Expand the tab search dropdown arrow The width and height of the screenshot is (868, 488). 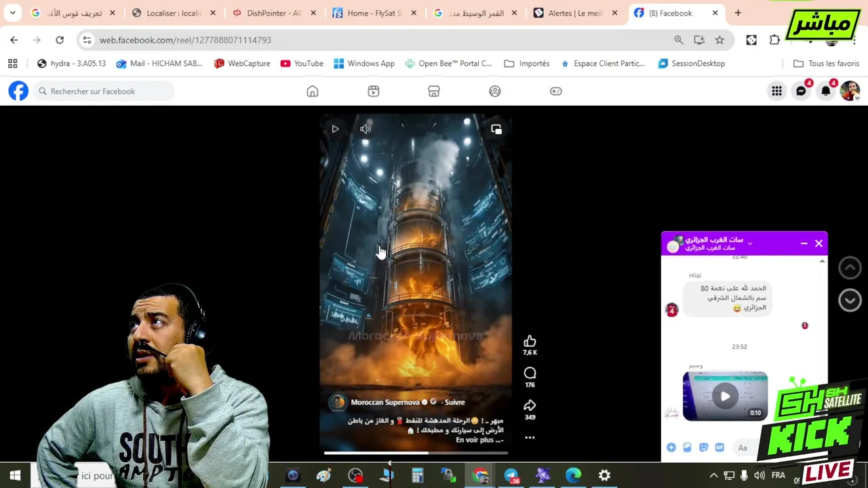pos(12,13)
